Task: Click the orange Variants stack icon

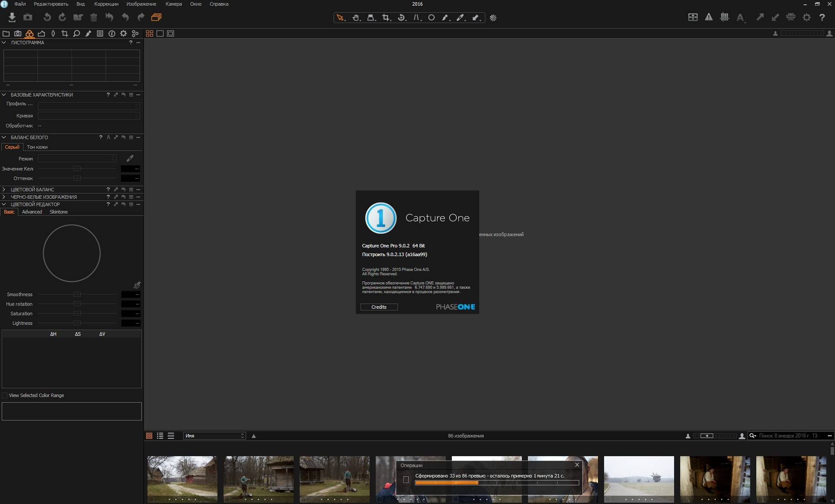Action: pyautogui.click(x=156, y=17)
